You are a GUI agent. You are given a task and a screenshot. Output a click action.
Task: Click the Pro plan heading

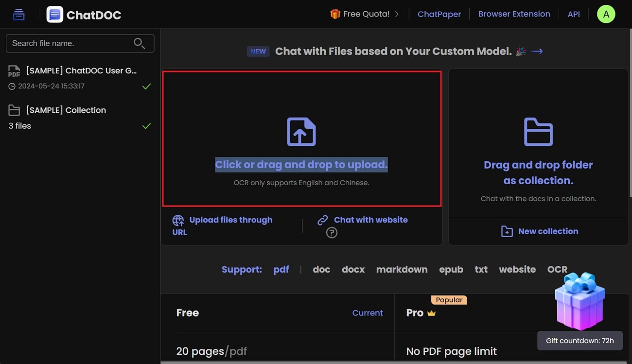coord(415,313)
